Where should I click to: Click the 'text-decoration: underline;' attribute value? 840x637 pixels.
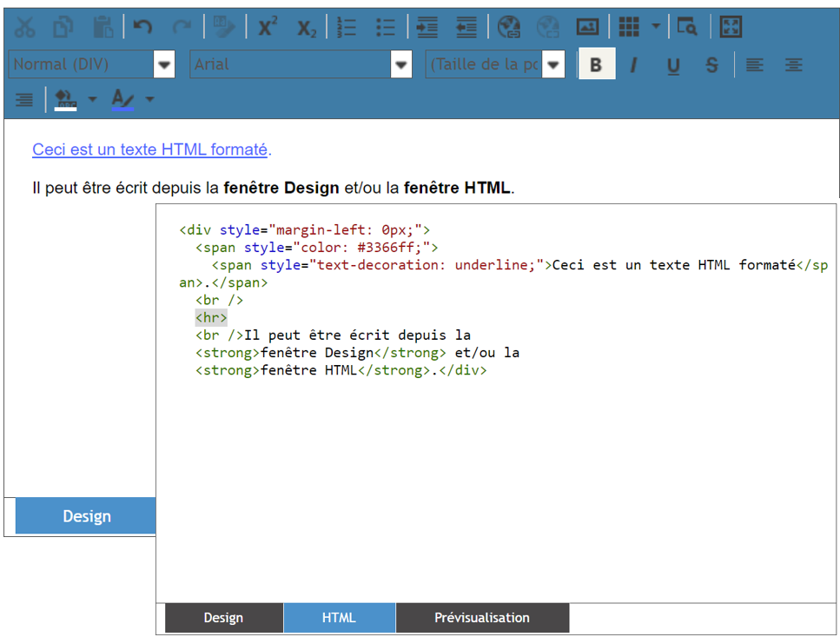427,265
